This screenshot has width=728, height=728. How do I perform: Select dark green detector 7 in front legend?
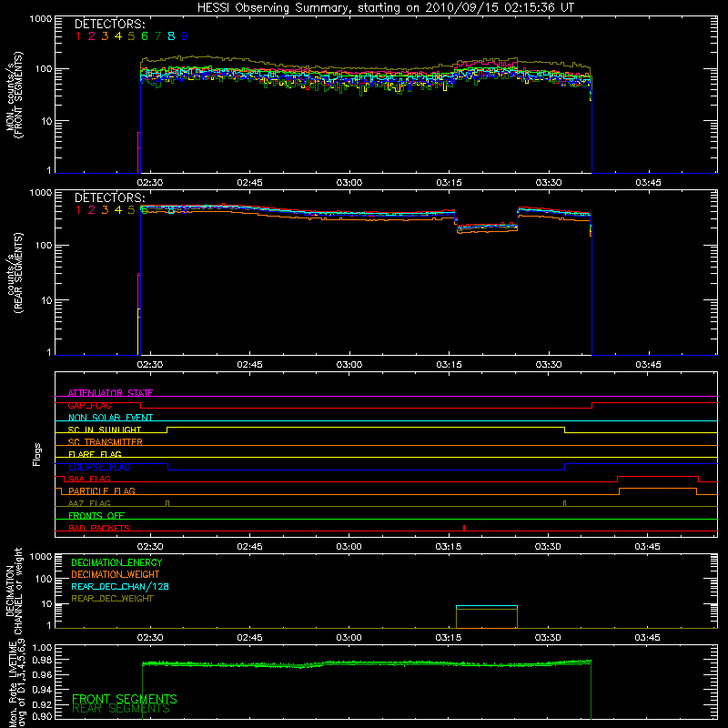click(157, 36)
